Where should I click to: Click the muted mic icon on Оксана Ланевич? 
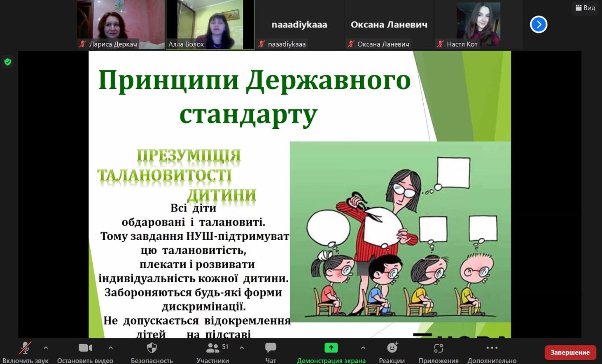[350, 44]
